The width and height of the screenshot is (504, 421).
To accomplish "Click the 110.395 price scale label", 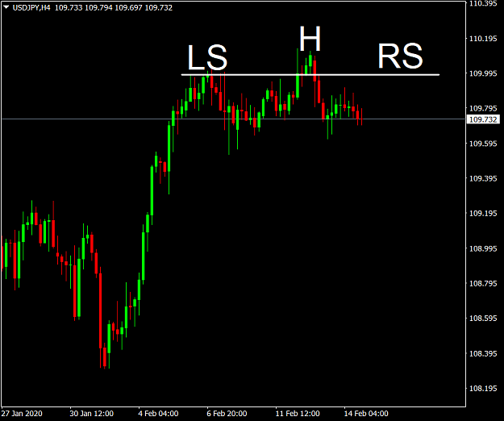I will [x=483, y=3].
